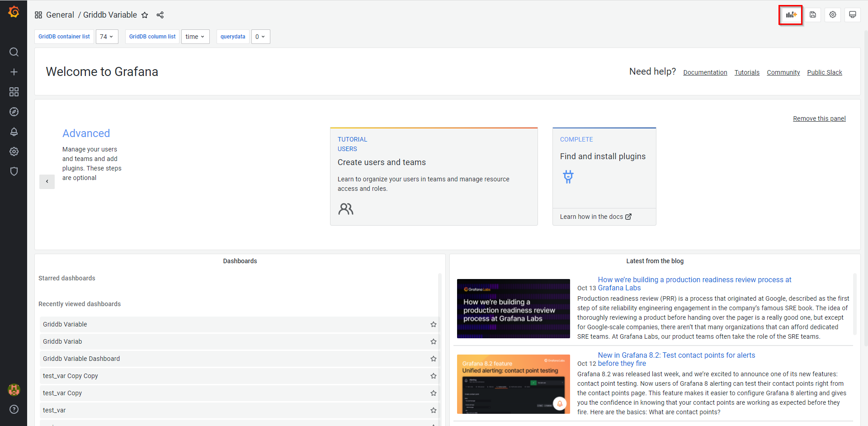The image size is (868, 426).
Task: Open the Search icon in the sidebar
Action: point(14,52)
